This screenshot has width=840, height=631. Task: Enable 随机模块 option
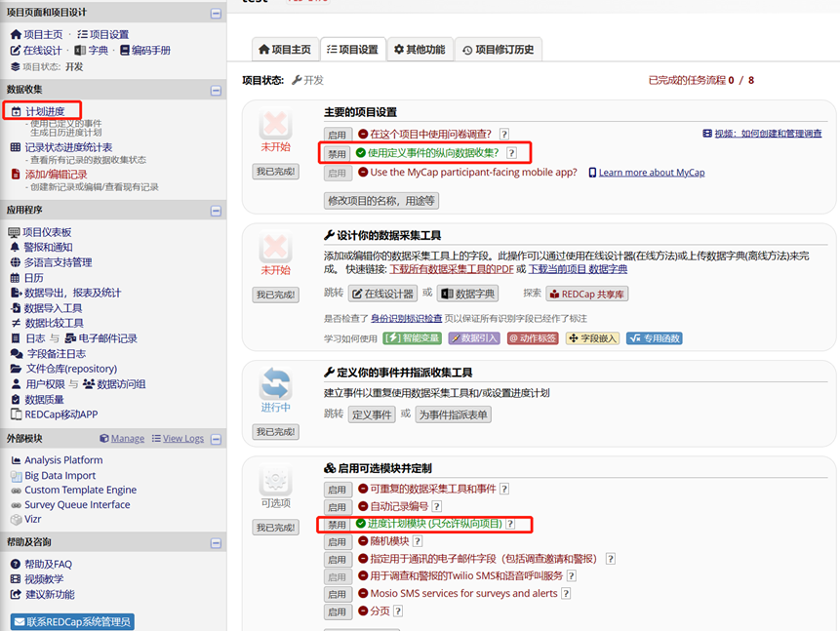click(337, 542)
